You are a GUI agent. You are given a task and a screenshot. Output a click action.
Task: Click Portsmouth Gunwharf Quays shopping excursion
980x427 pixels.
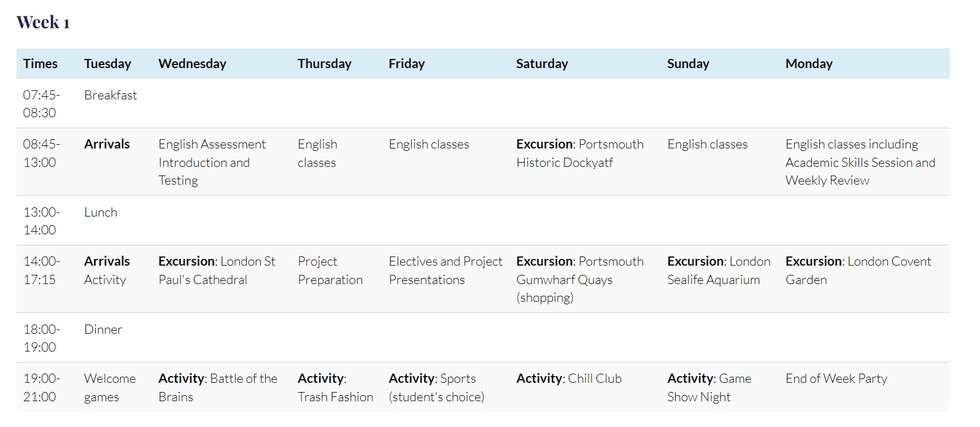(x=579, y=279)
